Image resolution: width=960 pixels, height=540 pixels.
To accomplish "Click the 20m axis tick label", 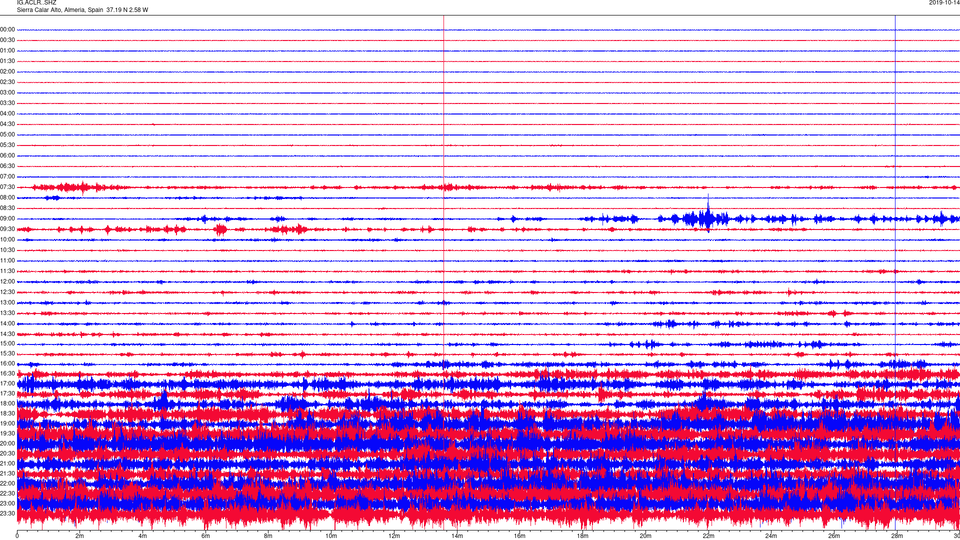I will click(645, 536).
